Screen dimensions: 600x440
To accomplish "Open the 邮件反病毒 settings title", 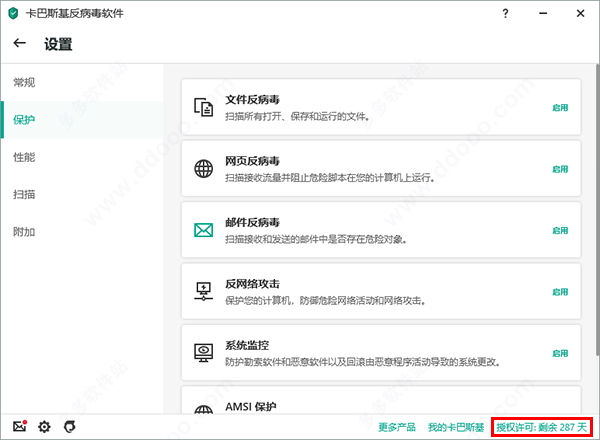I will point(252,222).
